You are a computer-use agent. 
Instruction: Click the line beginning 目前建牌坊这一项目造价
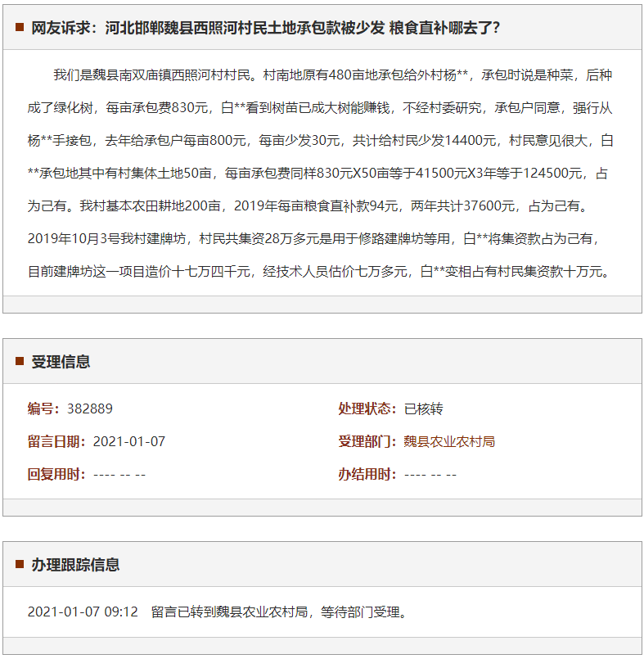point(319,272)
